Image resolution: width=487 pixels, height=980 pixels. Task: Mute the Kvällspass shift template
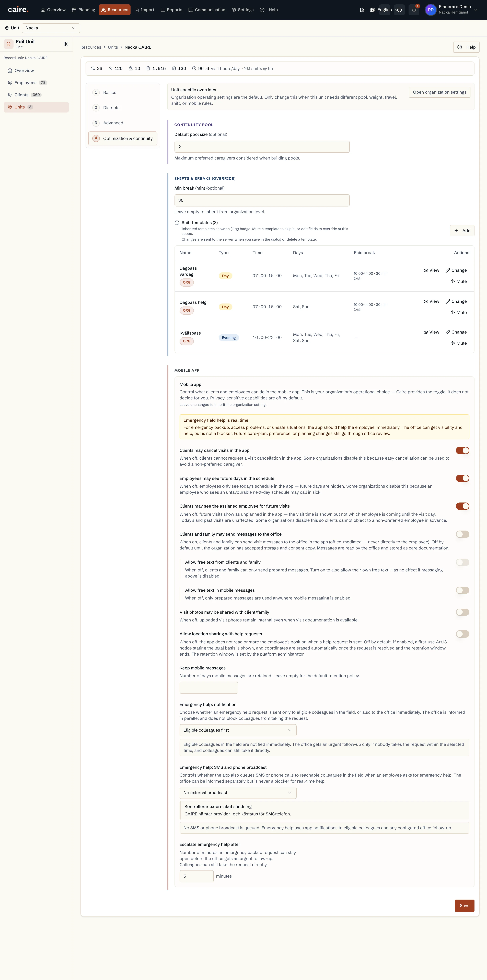point(458,343)
